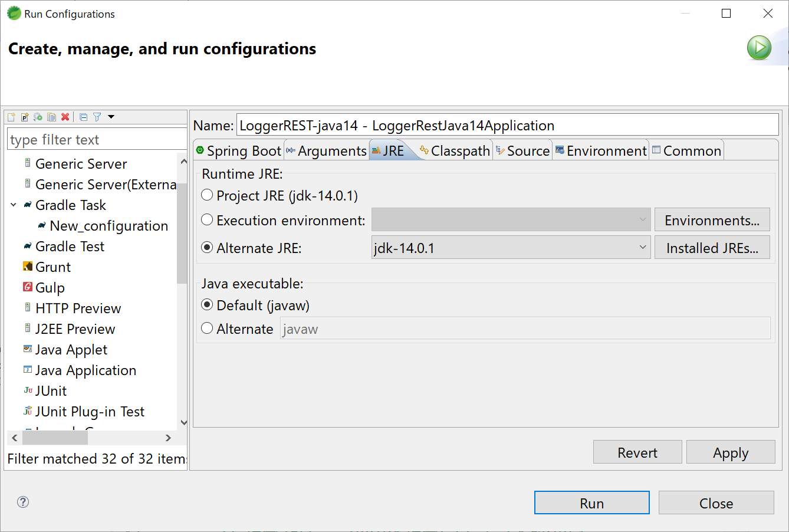Click the Gulp configuration type icon
The height and width of the screenshot is (532, 789).
28,287
